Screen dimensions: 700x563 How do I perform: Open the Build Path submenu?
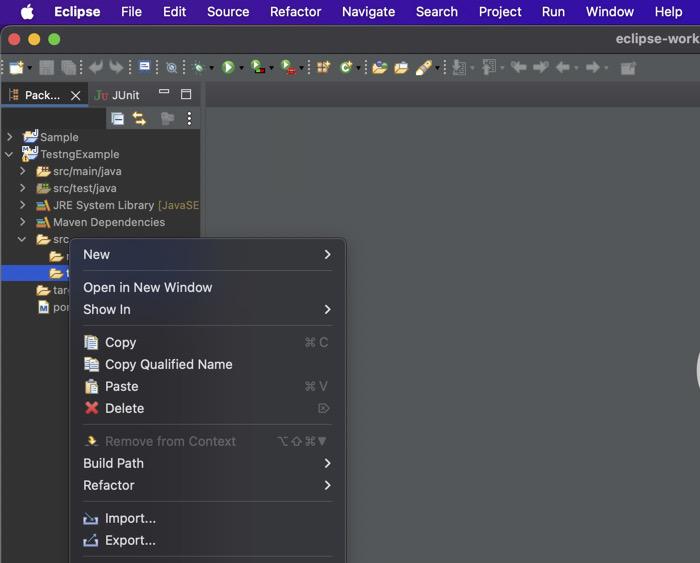208,463
